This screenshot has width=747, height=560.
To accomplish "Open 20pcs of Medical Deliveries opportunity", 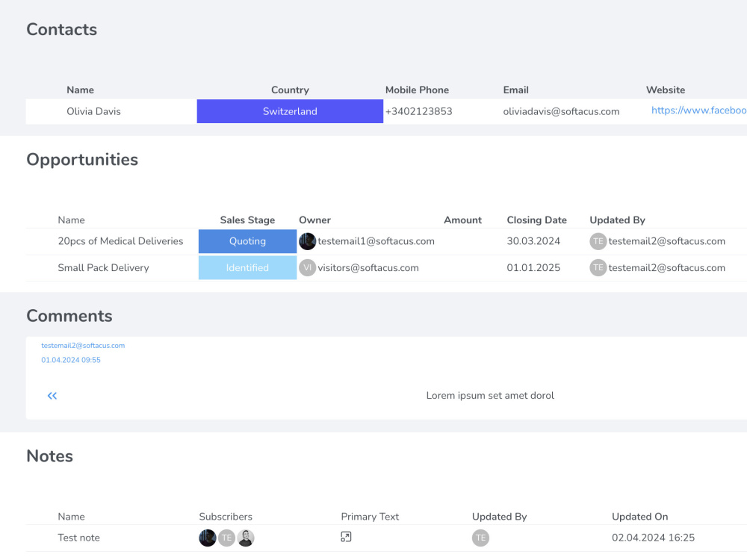I will pos(120,241).
